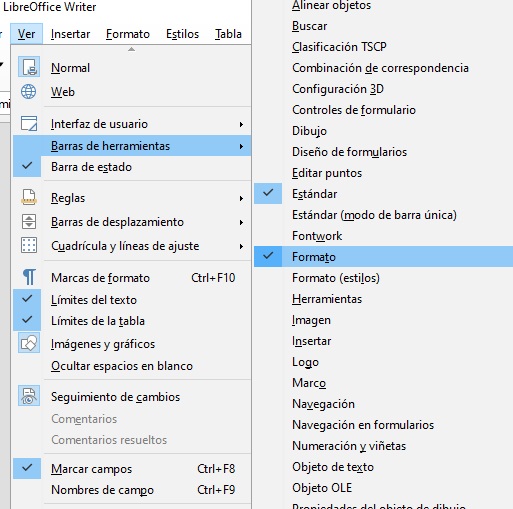This screenshot has height=509, width=513.
Task: Open the Insertar menu
Action: pos(70,34)
